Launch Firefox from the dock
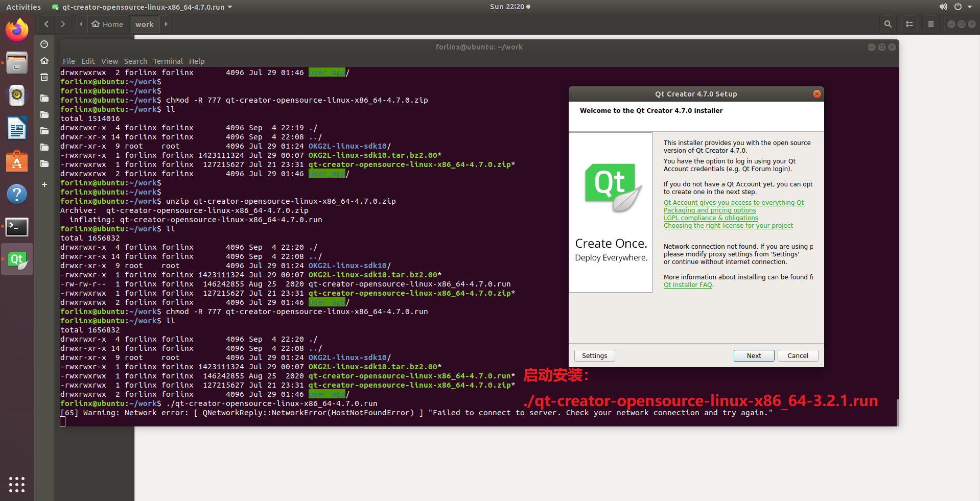 (17, 30)
